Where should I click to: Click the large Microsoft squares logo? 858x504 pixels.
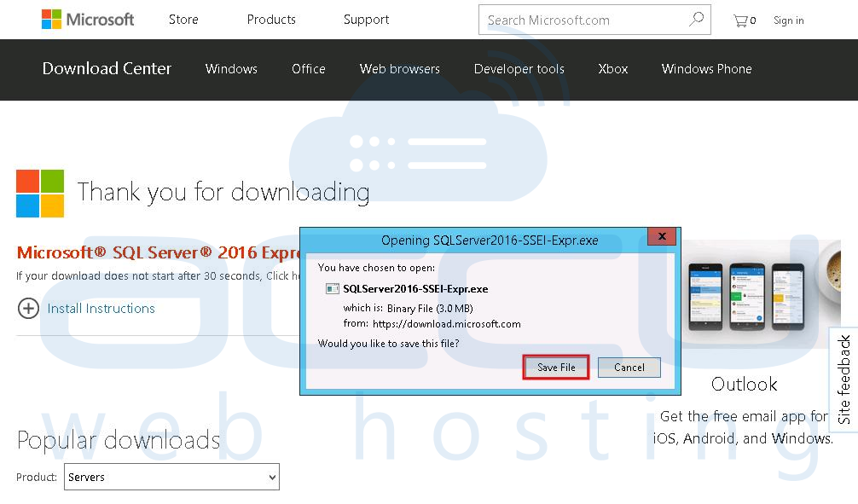pyautogui.click(x=40, y=194)
